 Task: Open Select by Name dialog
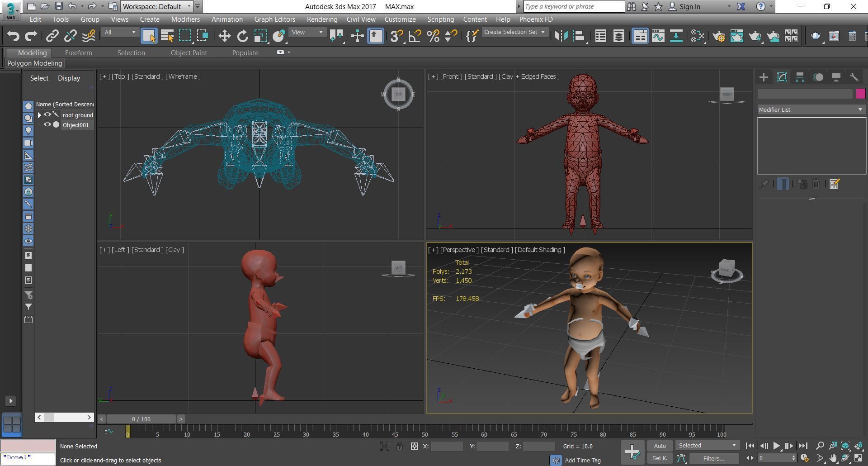(x=167, y=36)
